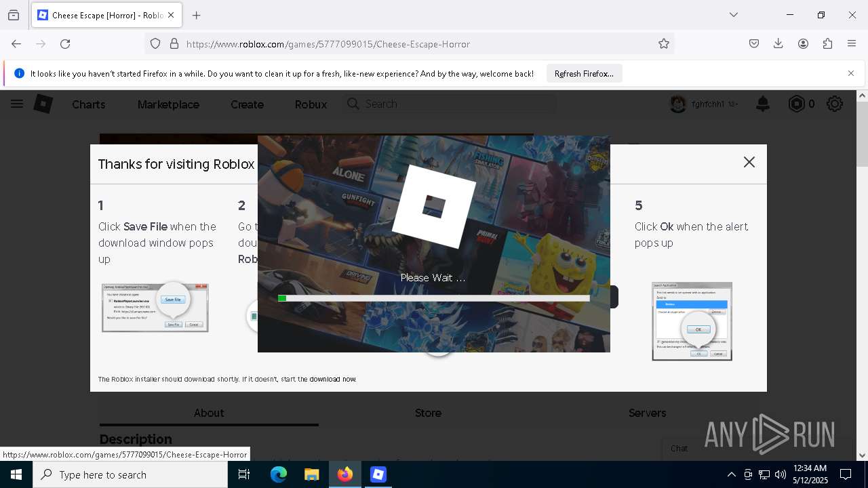Image resolution: width=868 pixels, height=488 pixels.
Task: Open the Roblox Marketplace page
Action: 168,104
